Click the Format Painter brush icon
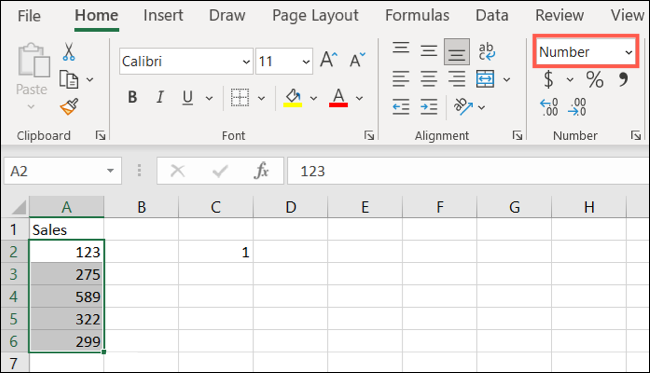Screen dimensions: 650x373 tap(69, 107)
